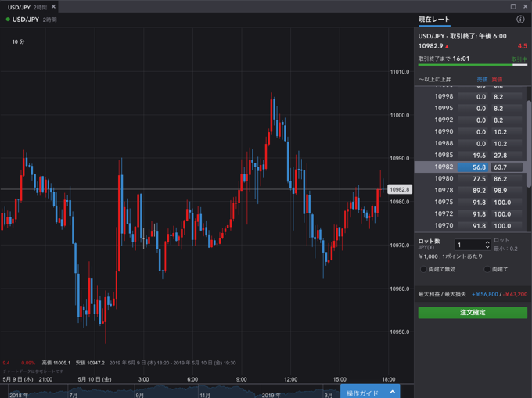The image size is (532, 398).
Task: Click the trading time remaining progress bar
Action: (x=473, y=65)
